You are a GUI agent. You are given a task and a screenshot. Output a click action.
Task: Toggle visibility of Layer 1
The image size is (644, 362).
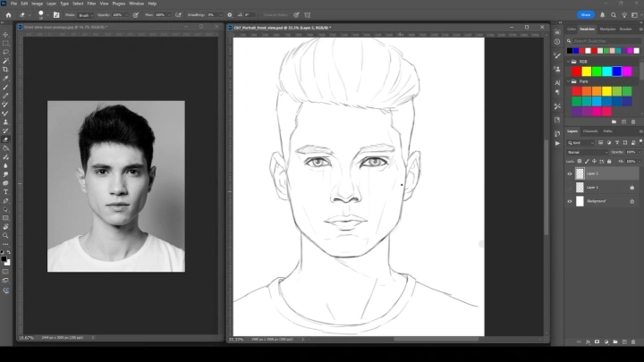[570, 188]
